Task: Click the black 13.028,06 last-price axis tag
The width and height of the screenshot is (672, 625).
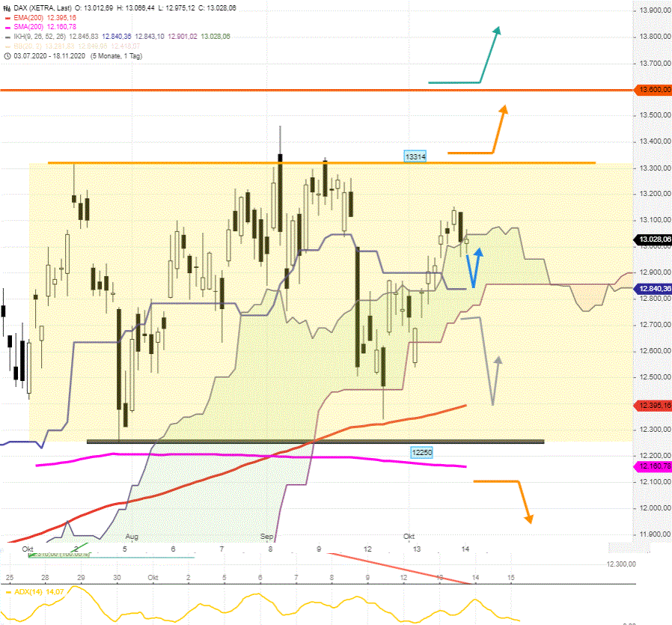Action: pos(653,240)
